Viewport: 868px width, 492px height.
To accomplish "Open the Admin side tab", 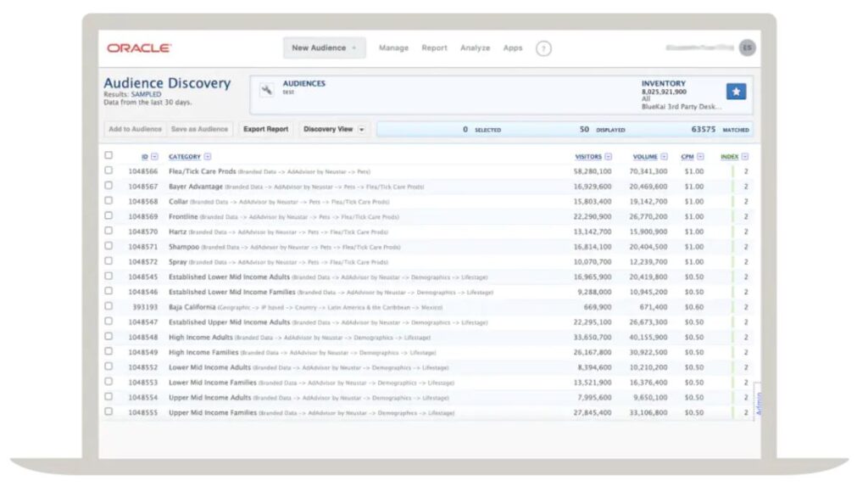I will coord(759,400).
